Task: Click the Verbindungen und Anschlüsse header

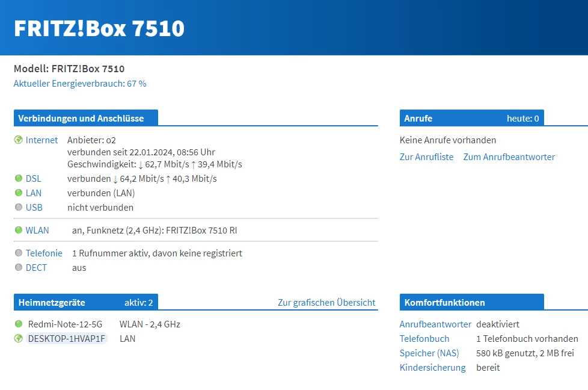Action: [86, 118]
